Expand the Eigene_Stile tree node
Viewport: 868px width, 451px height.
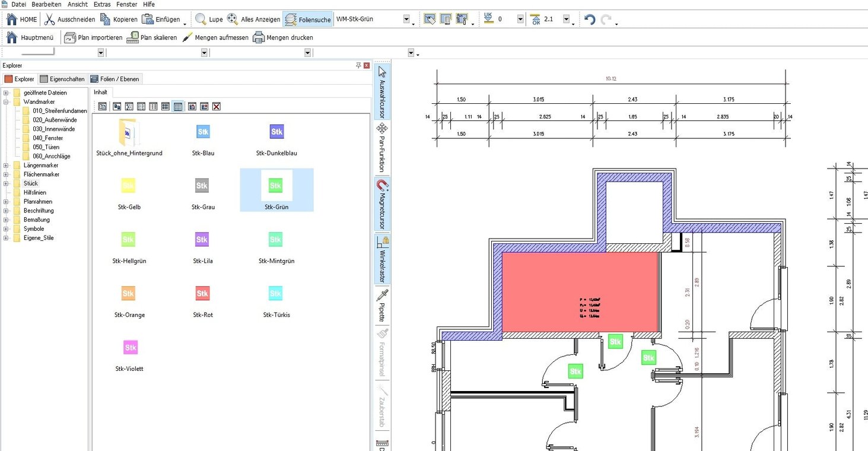click(6, 238)
